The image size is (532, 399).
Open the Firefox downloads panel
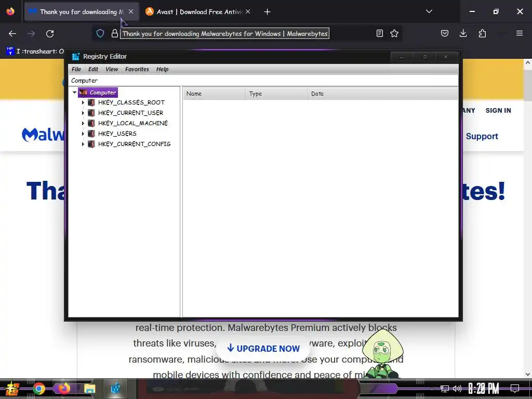click(x=463, y=33)
